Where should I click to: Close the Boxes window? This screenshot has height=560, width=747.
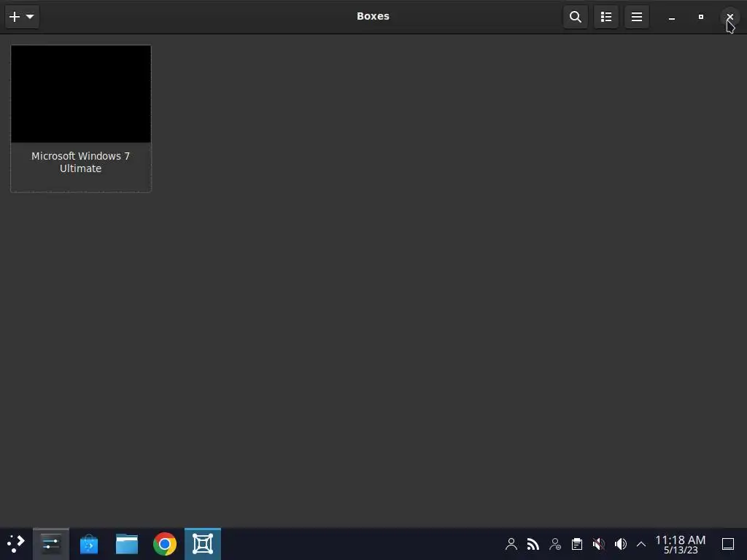[729, 17]
